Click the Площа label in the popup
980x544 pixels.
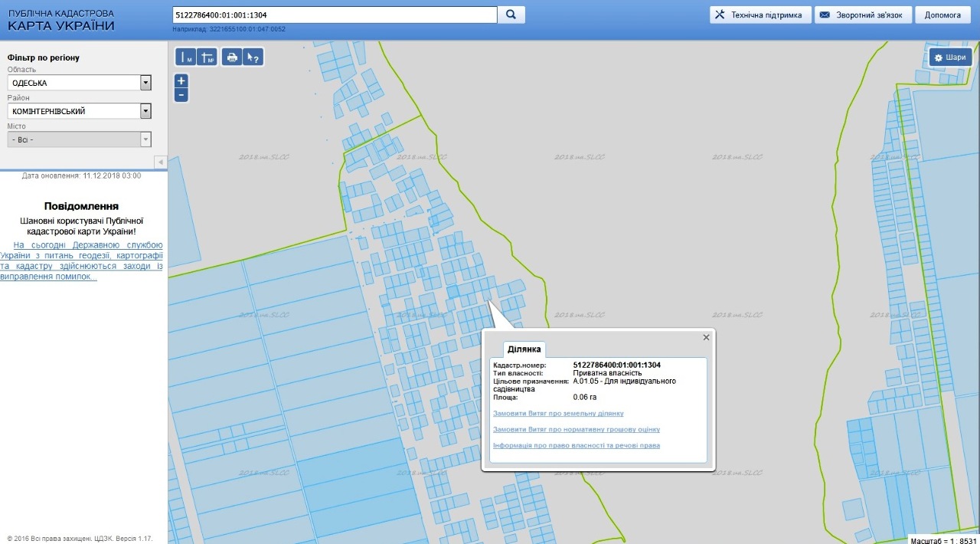pos(506,397)
